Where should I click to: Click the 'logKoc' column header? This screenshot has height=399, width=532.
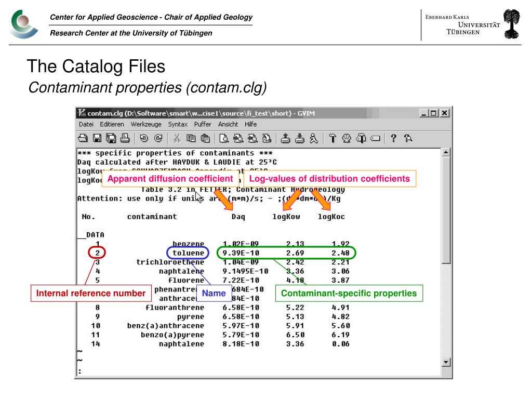point(331,217)
